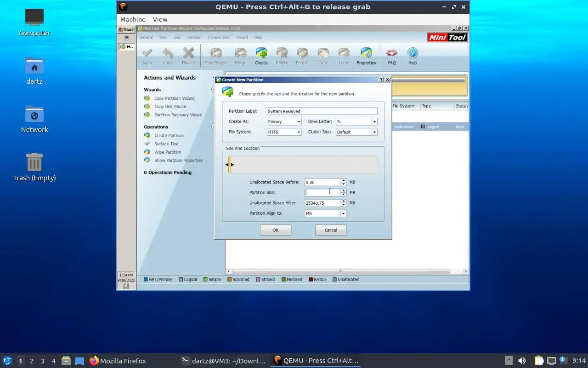
Task: Click the clipboard tray icon
Action: [x=539, y=361]
